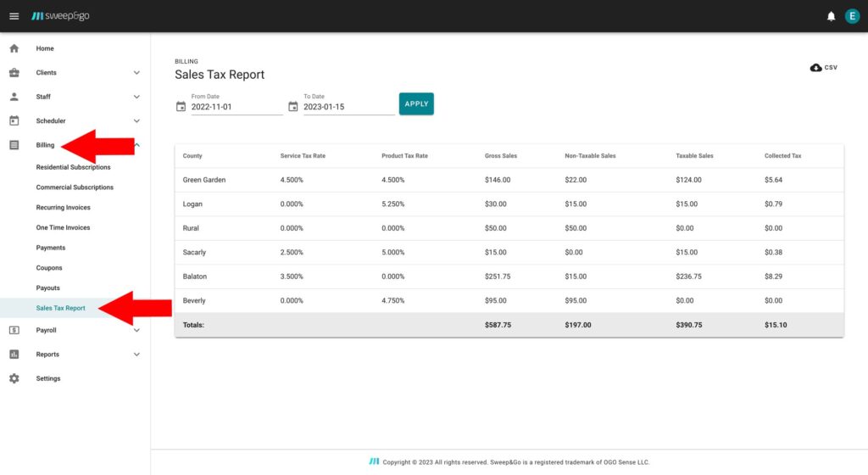This screenshot has width=868, height=475.
Task: Click the CSV cloud download icon
Action: click(816, 68)
